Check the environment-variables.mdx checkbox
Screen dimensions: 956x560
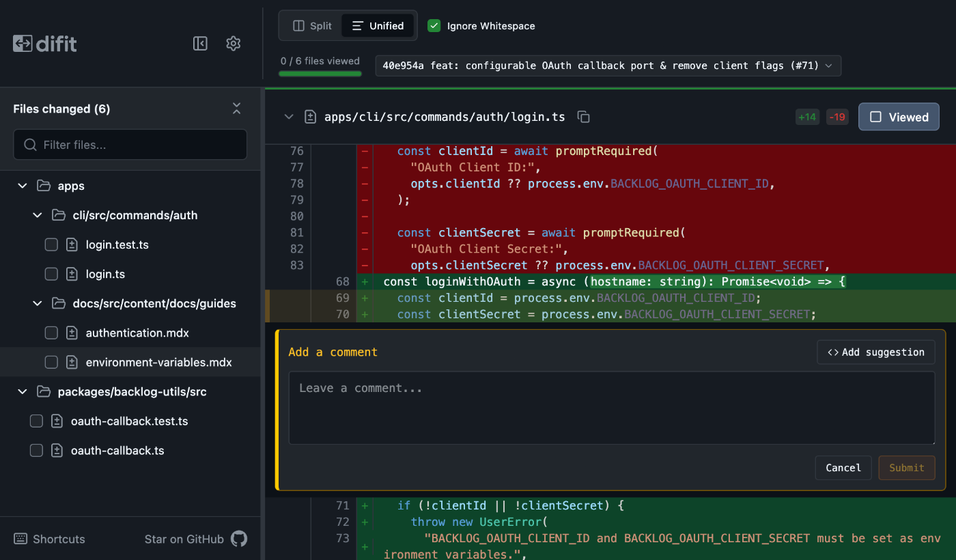click(x=51, y=362)
